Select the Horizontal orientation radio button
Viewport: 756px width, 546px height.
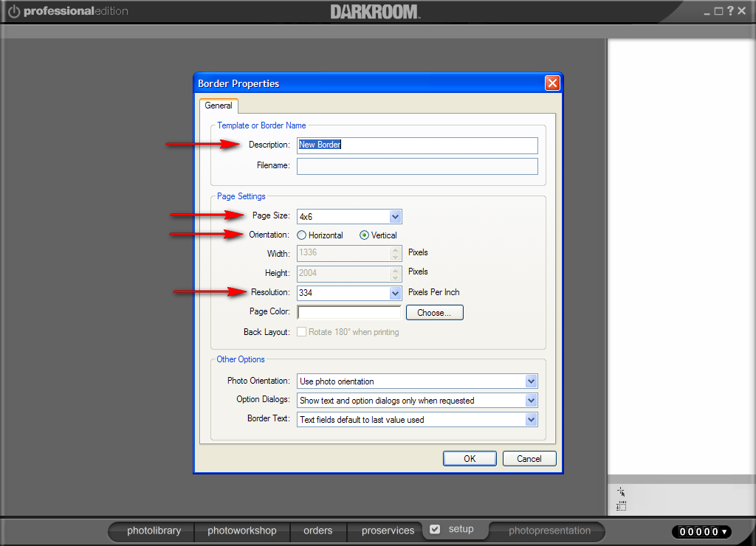click(302, 235)
